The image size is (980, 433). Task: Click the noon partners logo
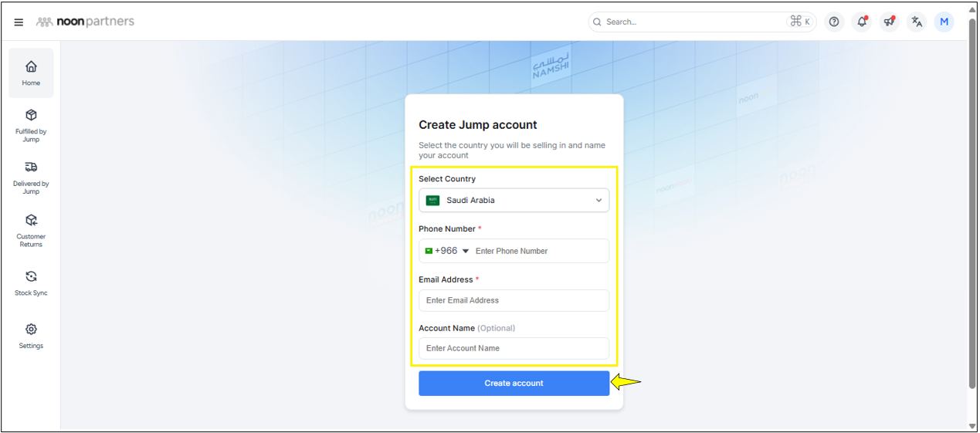85,22
